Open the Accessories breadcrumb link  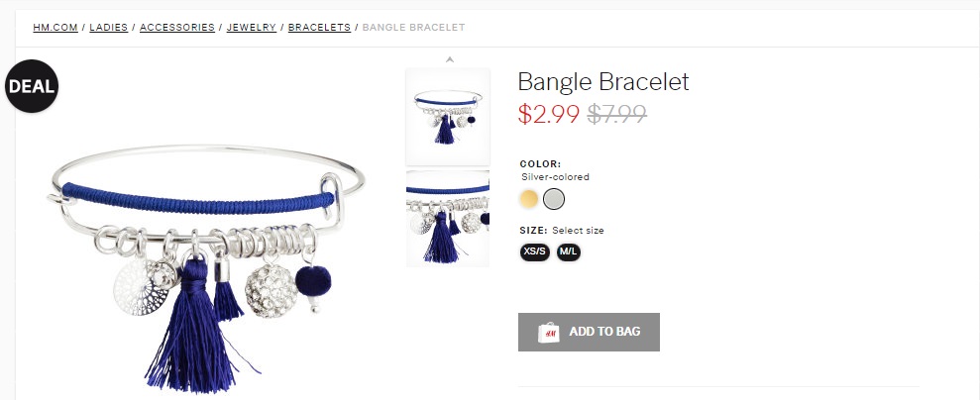pos(177,28)
